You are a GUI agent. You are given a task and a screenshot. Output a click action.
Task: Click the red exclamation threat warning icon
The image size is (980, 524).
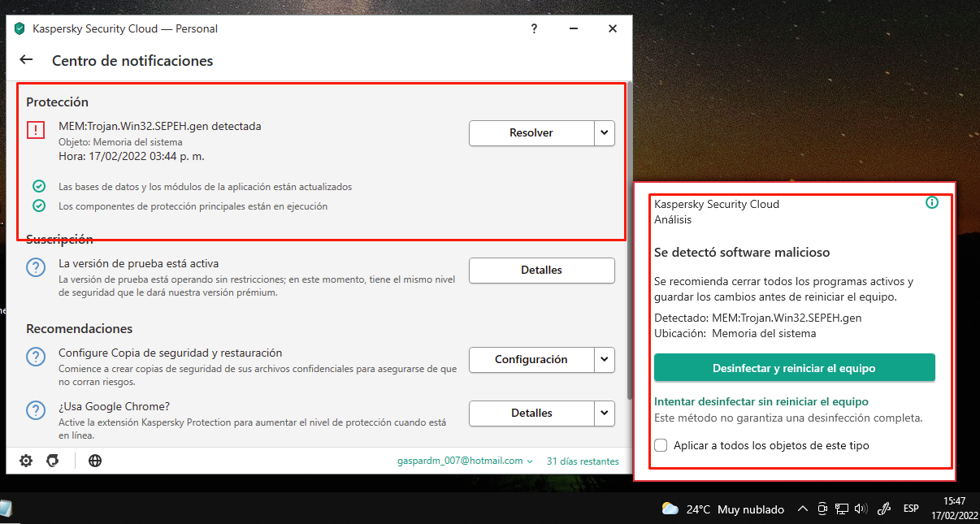pos(36,130)
